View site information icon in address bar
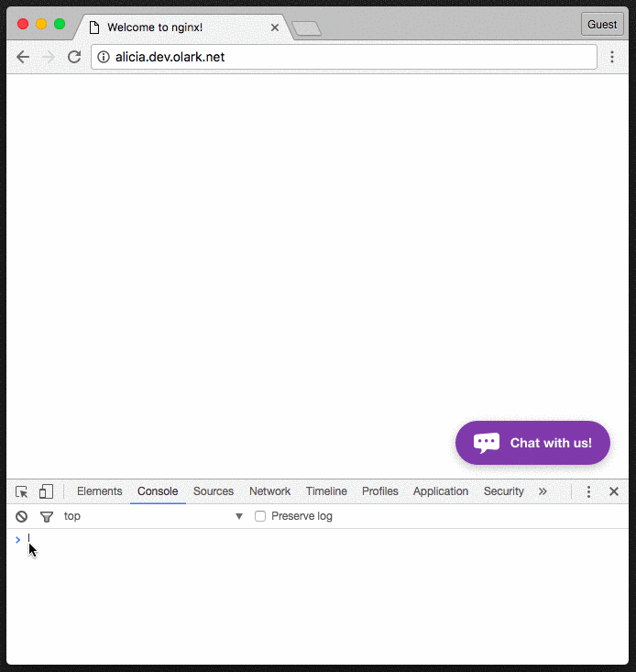This screenshot has height=672, width=636. pyautogui.click(x=104, y=57)
